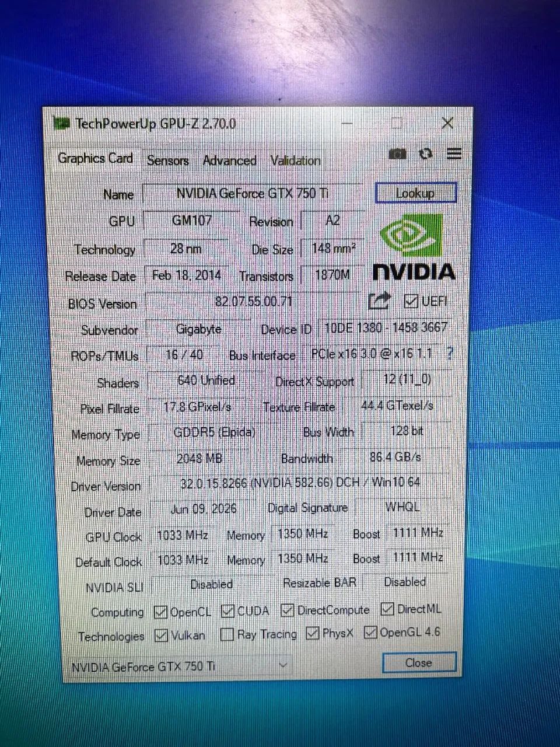Click the bus interface question mark
Screen dimensions: 560x747
tap(450, 352)
